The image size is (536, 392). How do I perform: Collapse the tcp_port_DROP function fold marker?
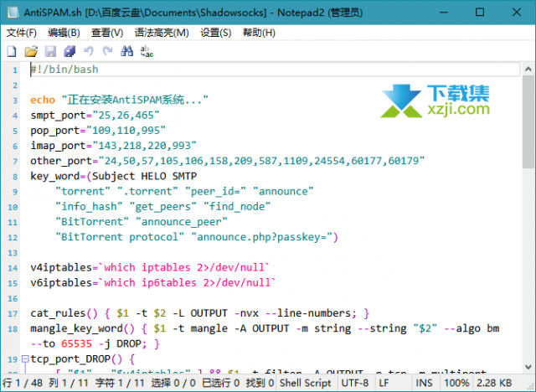[25, 358]
